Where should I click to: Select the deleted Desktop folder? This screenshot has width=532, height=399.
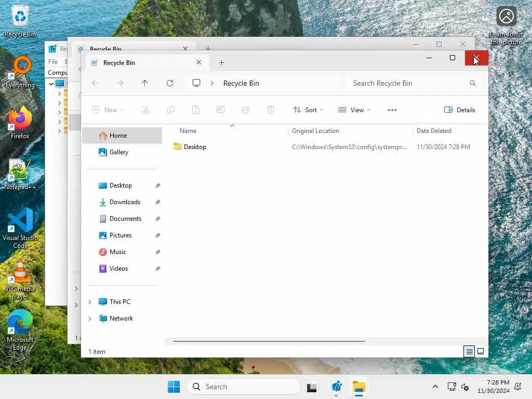(x=195, y=147)
